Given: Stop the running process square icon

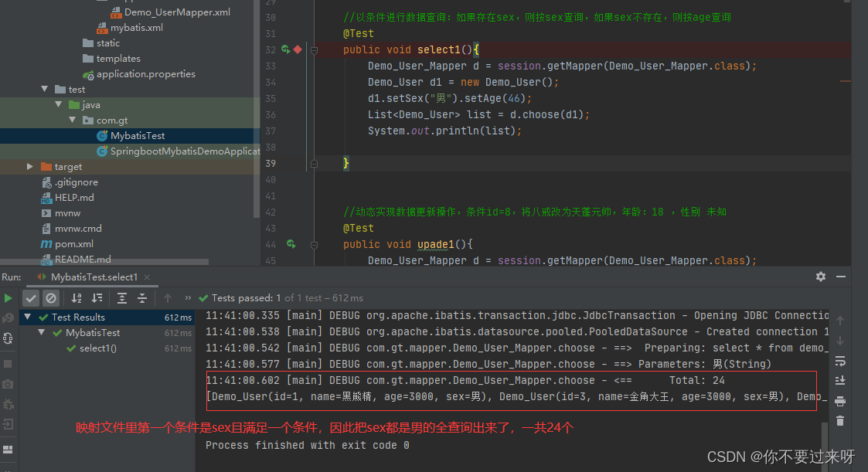Looking at the screenshot, I should coord(8,364).
